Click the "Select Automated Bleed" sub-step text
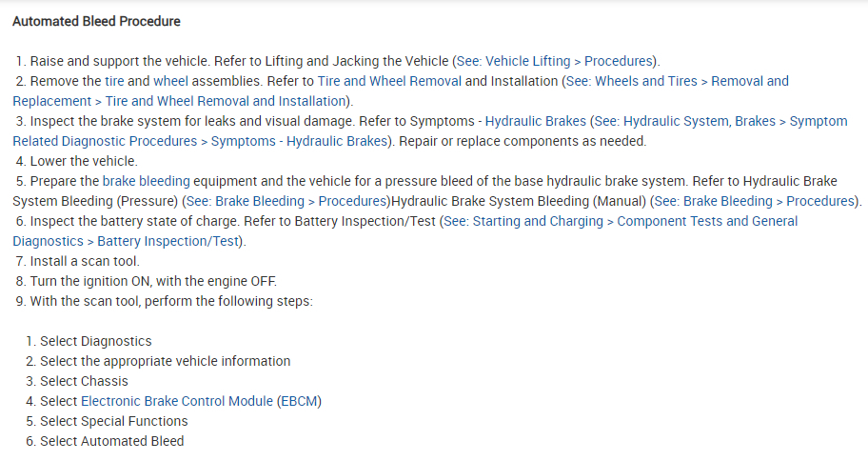 click(111, 441)
